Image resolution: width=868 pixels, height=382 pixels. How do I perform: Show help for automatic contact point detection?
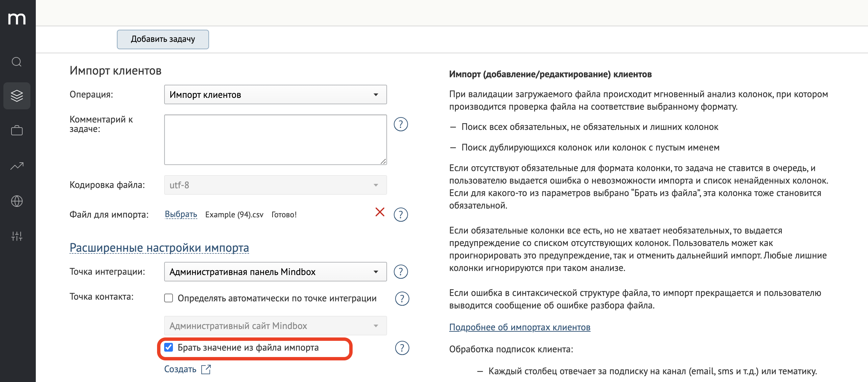coord(402,299)
